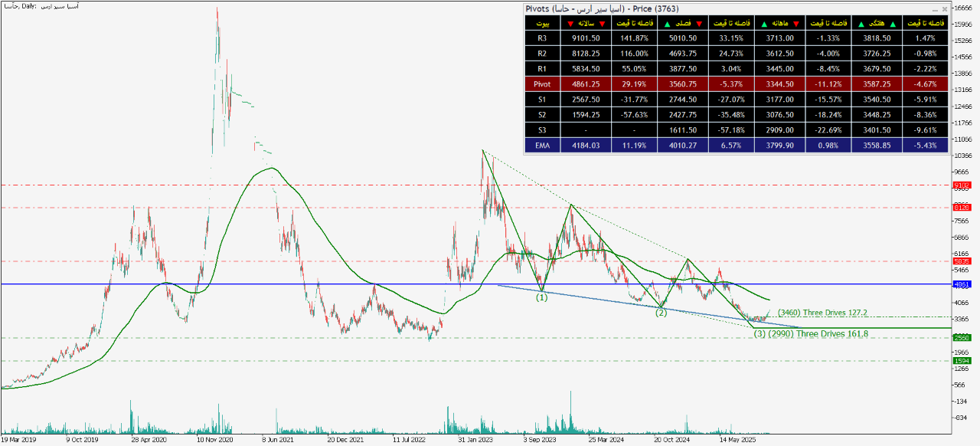The width and height of the screenshot is (980, 446).
Task: Select the Three Drives 127.2 label
Action: tap(822, 313)
